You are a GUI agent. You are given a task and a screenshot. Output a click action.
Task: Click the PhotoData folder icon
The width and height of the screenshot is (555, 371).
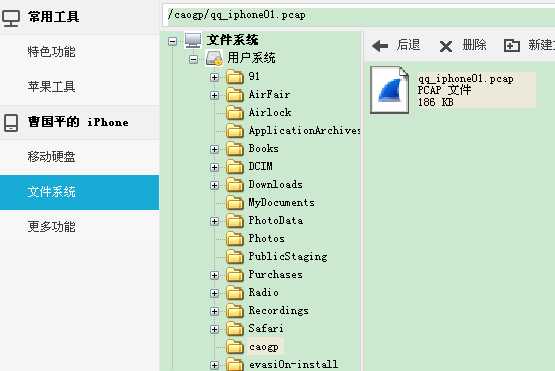[x=235, y=221]
